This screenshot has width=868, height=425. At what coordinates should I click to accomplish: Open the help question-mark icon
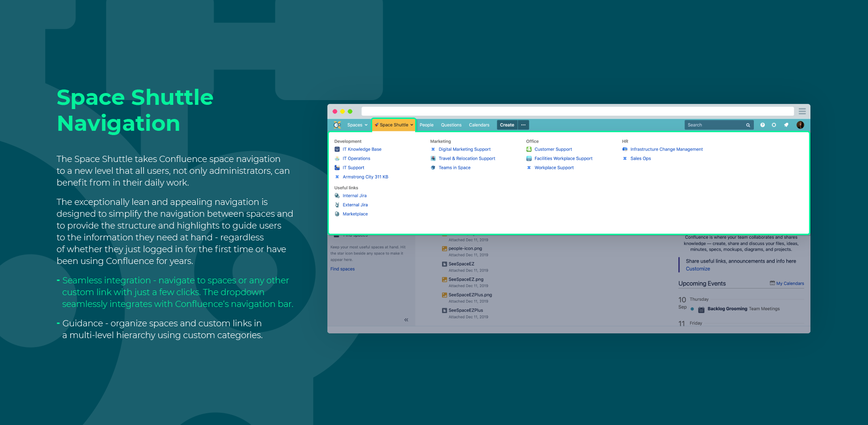point(762,125)
